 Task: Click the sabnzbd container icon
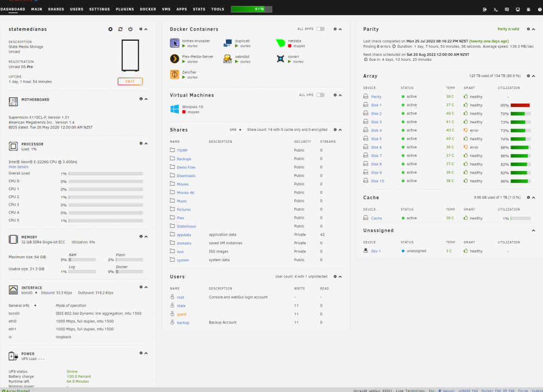tap(228, 59)
